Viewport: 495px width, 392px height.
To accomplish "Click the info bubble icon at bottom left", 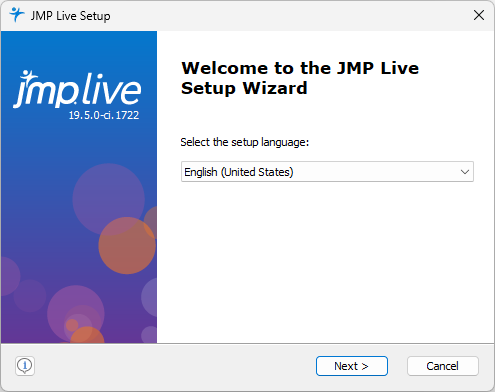I will (x=25, y=366).
